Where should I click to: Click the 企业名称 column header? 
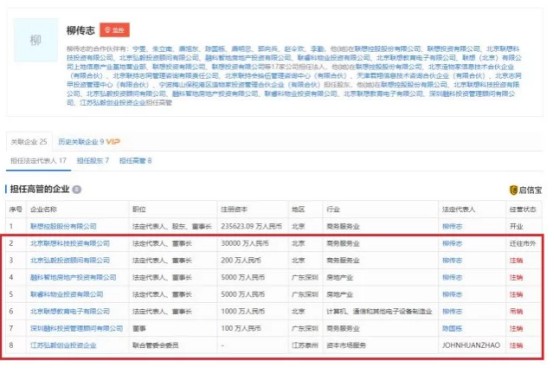tap(43, 209)
